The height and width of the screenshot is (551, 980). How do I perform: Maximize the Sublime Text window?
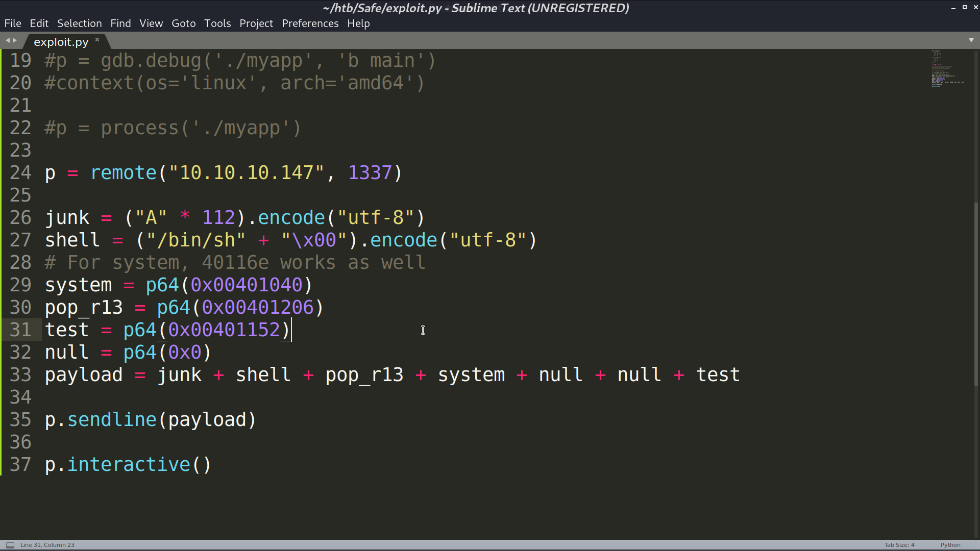tap(964, 8)
